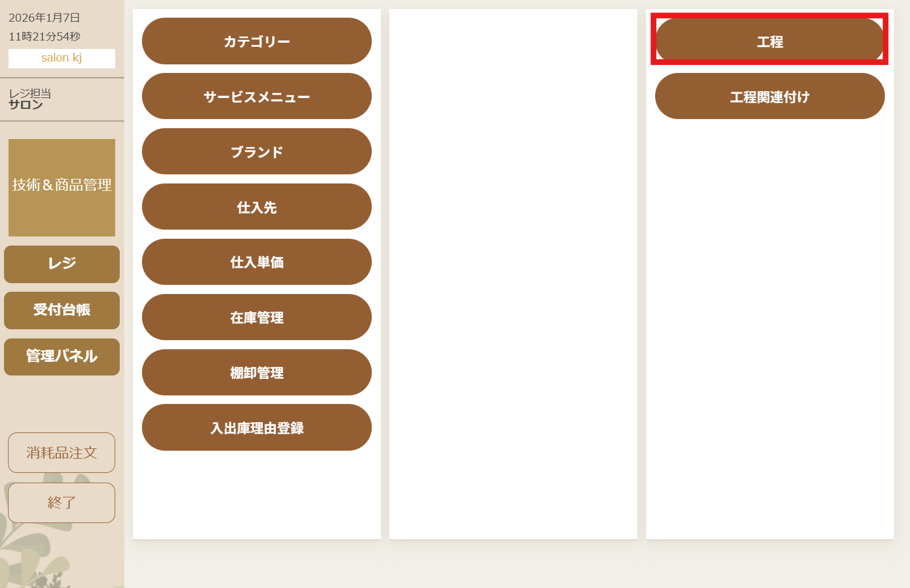Screen dimensions: 910x588
Task: Click the 入出庫理由登録 button
Action: (x=257, y=428)
